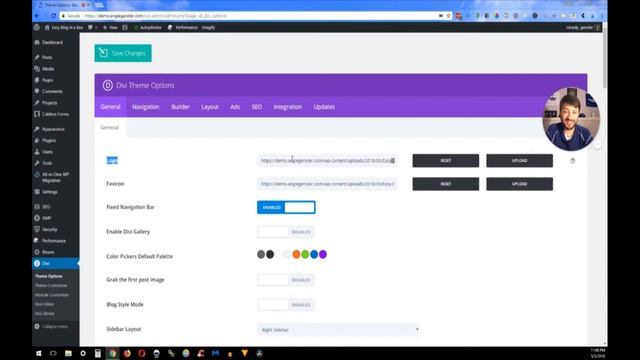Switch to the Updates tab
The width and height of the screenshot is (640, 360).
click(324, 107)
